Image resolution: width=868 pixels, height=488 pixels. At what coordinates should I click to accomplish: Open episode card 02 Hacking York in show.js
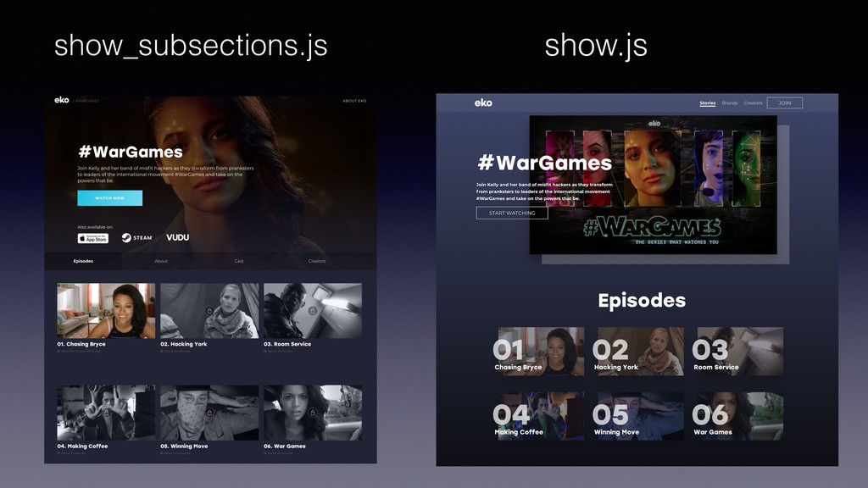tap(638, 352)
